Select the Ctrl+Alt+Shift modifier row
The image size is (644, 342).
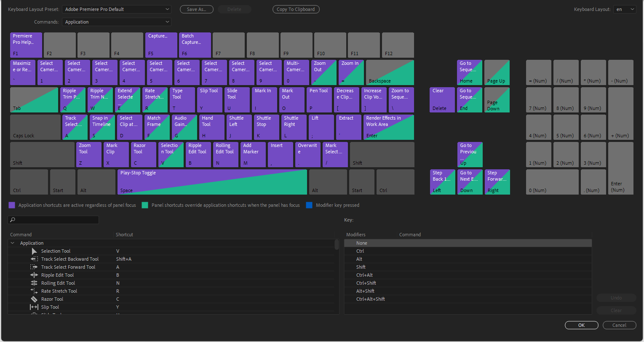pos(468,299)
